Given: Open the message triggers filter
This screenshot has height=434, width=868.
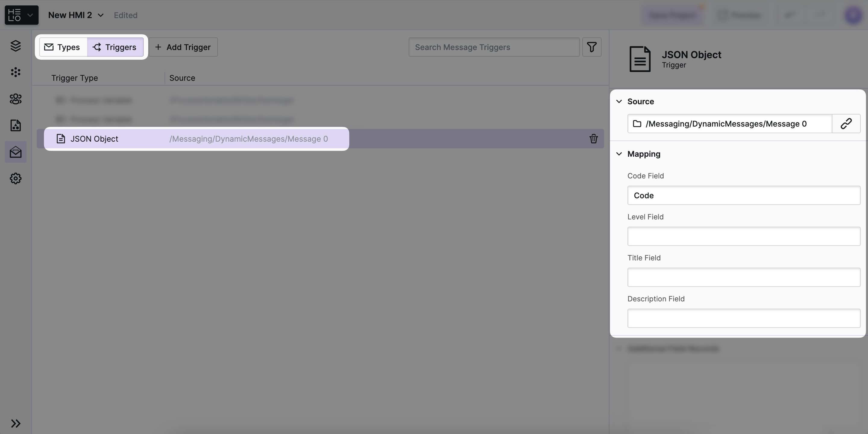Looking at the screenshot, I should tap(592, 47).
